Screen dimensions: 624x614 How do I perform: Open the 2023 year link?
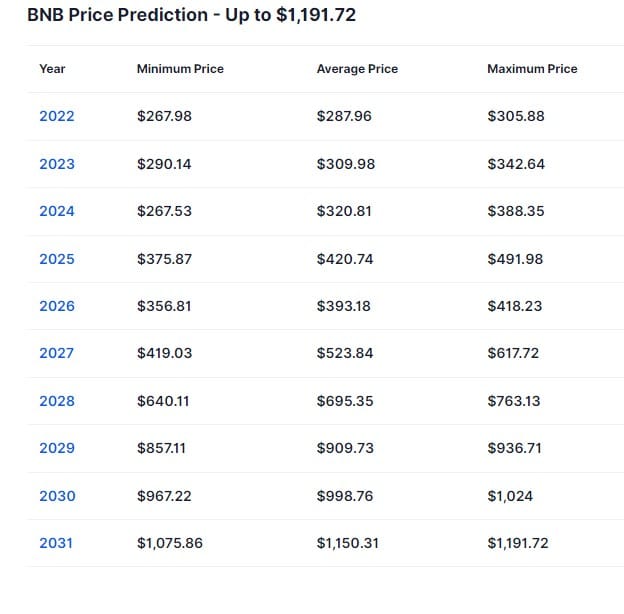click(57, 164)
